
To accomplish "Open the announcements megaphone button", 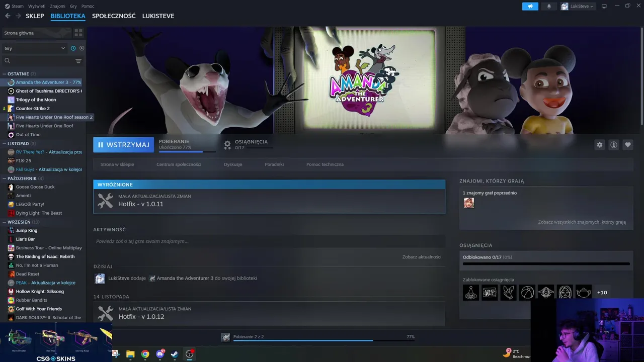I will pyautogui.click(x=530, y=6).
